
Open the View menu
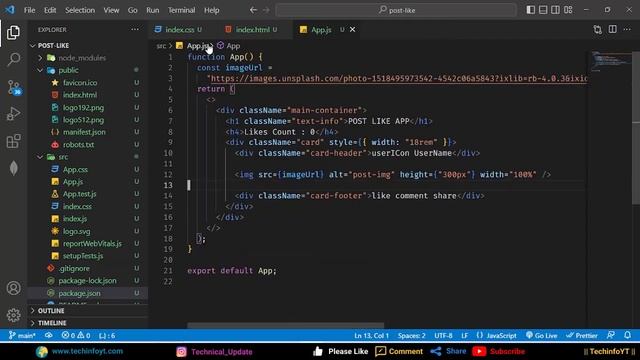[x=111, y=10]
